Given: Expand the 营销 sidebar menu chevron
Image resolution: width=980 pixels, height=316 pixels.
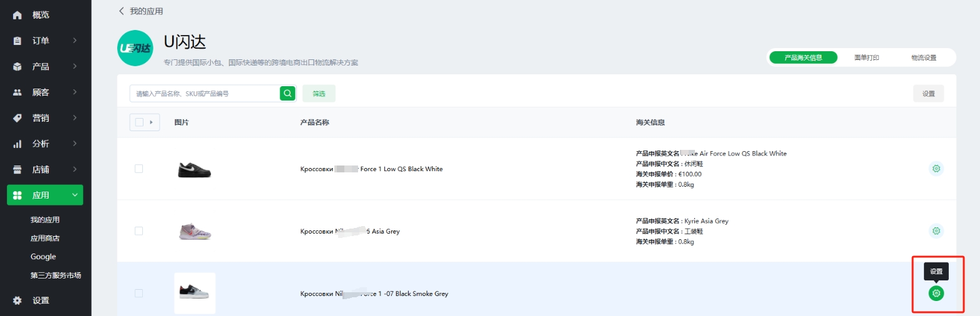Looking at the screenshot, I should [75, 118].
